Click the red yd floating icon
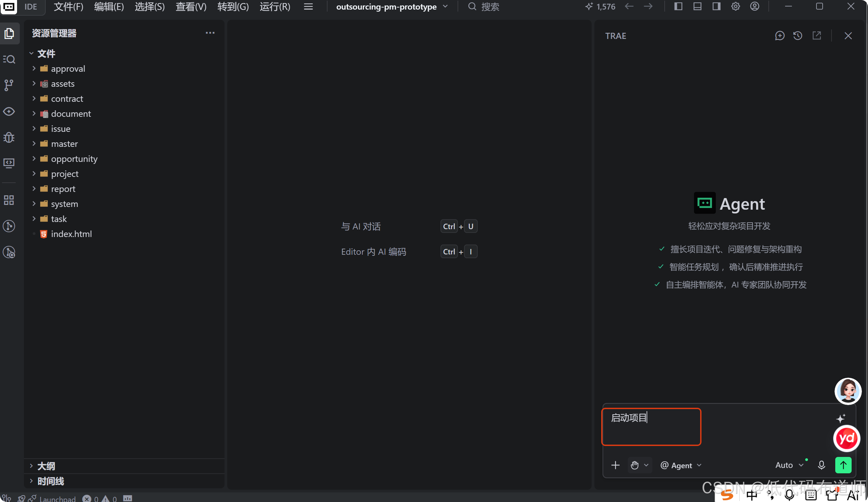Screen dimensions: 868x502 (x=847, y=438)
